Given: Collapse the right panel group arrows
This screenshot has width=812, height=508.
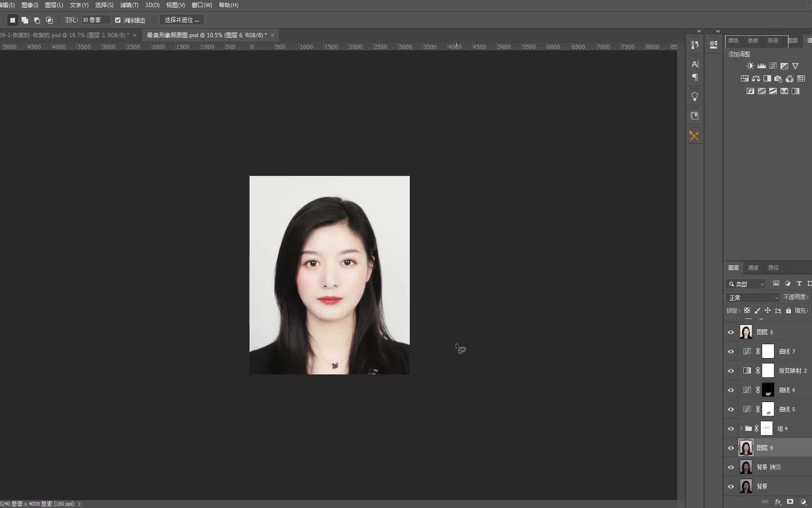Looking at the screenshot, I should [718, 32].
